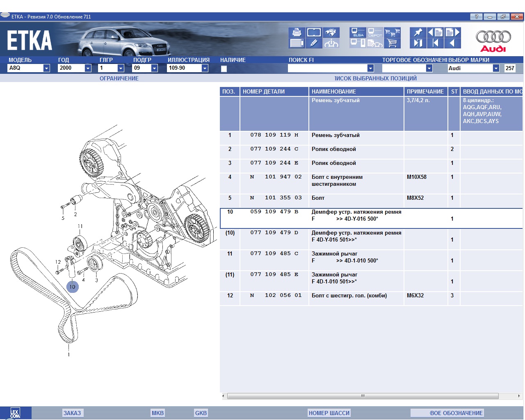Click the pushpin icon

click(x=418, y=32)
